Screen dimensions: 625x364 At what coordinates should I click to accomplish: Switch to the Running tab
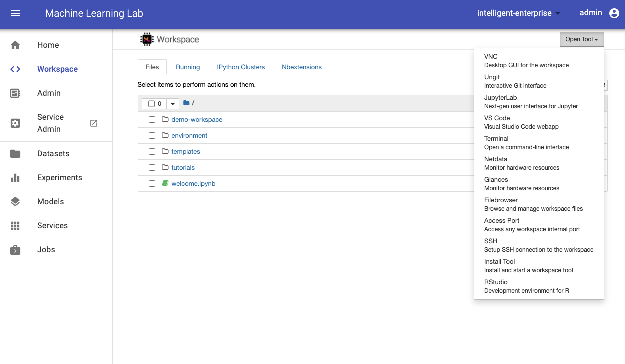point(188,67)
